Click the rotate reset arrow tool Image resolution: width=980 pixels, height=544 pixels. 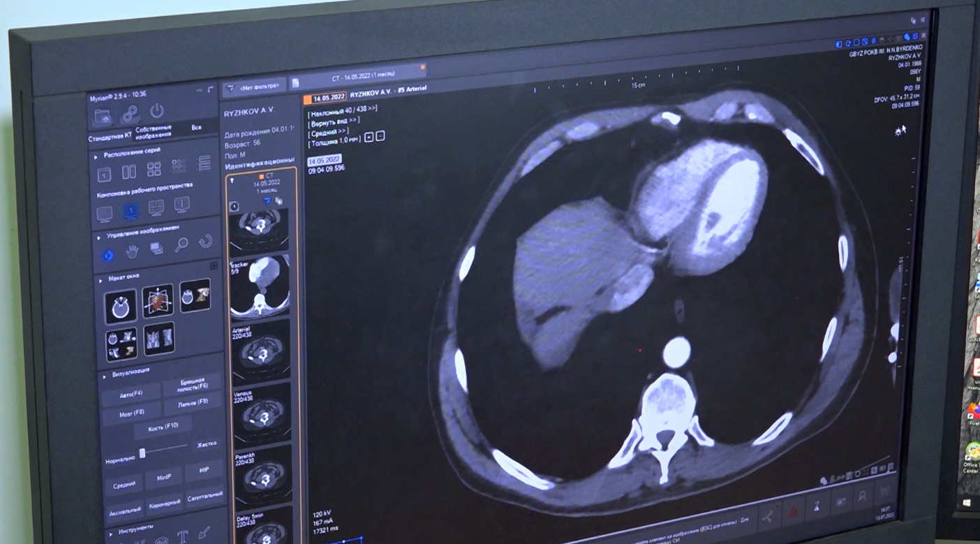pyautogui.click(x=205, y=242)
